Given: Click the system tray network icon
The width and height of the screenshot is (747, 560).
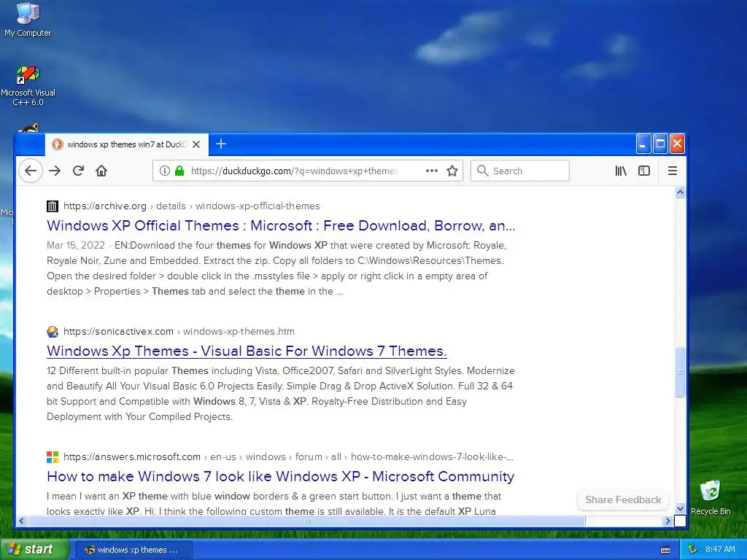Looking at the screenshot, I should 693,550.
